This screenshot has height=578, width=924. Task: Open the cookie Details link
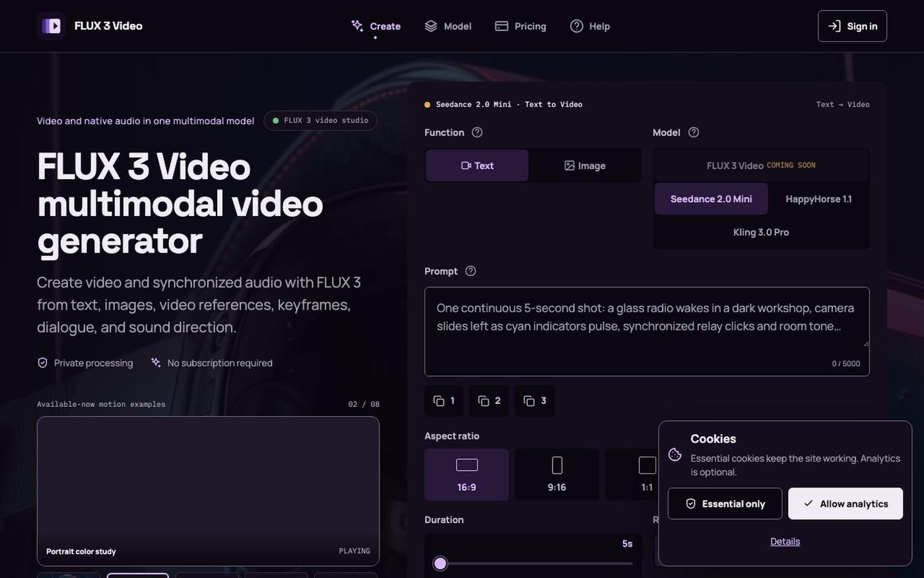click(785, 541)
